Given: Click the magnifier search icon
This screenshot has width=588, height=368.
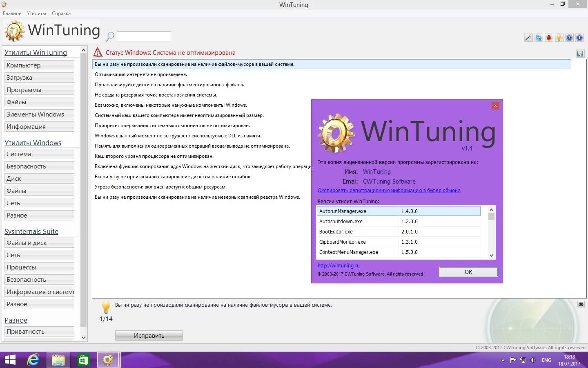Looking at the screenshot, I should pos(109,36).
